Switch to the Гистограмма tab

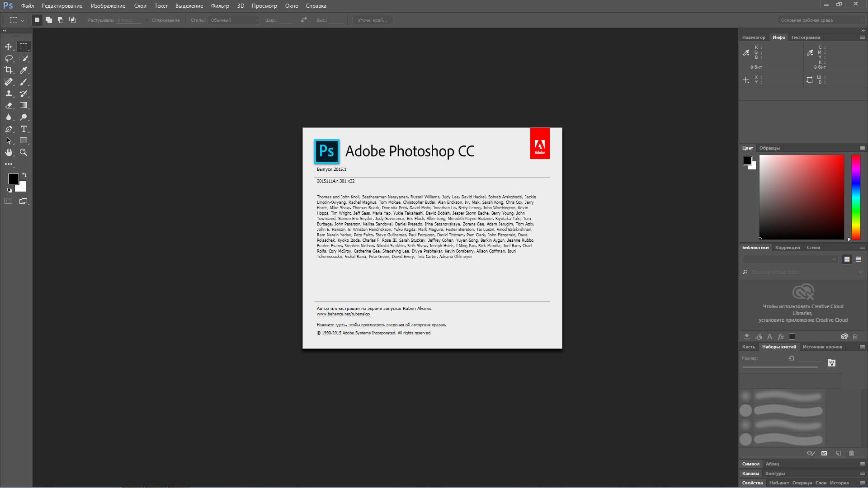[805, 38]
